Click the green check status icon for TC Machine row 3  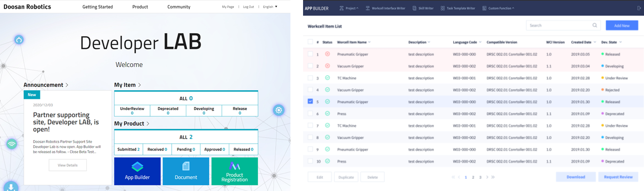[327, 78]
